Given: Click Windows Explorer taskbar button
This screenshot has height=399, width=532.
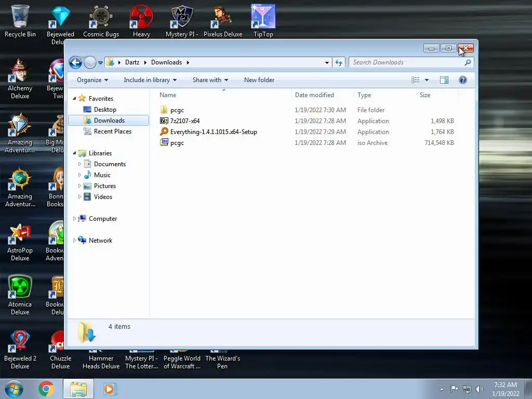Looking at the screenshot, I should pos(78,389).
